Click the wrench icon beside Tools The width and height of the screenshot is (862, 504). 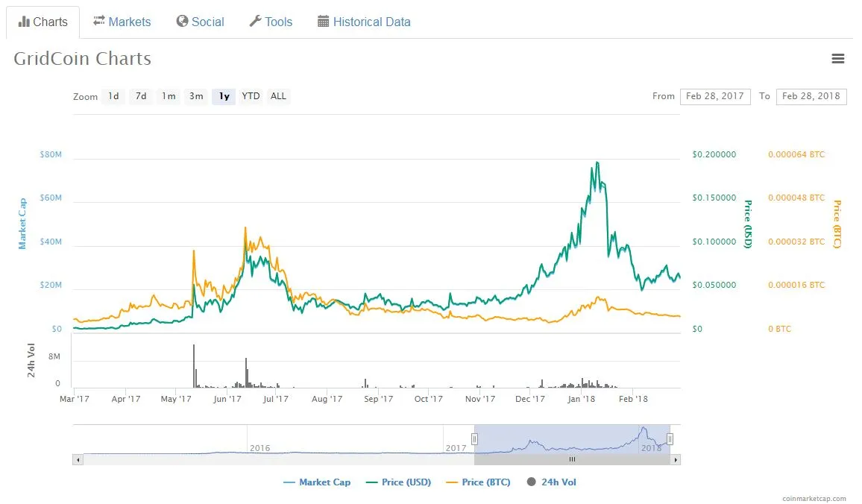(x=255, y=22)
